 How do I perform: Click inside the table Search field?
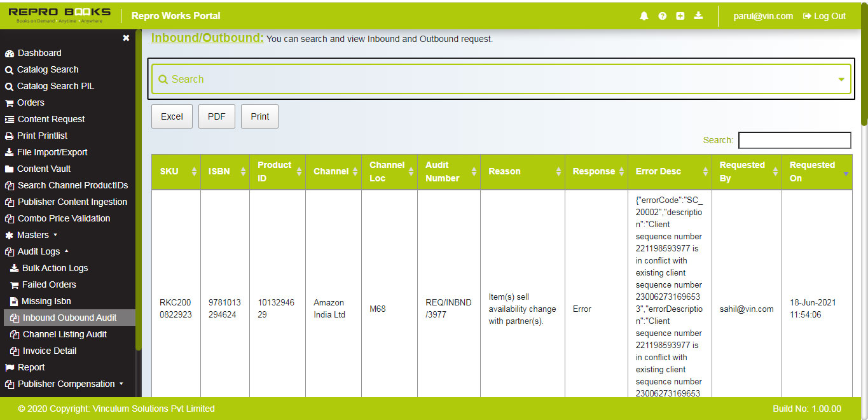coord(794,140)
